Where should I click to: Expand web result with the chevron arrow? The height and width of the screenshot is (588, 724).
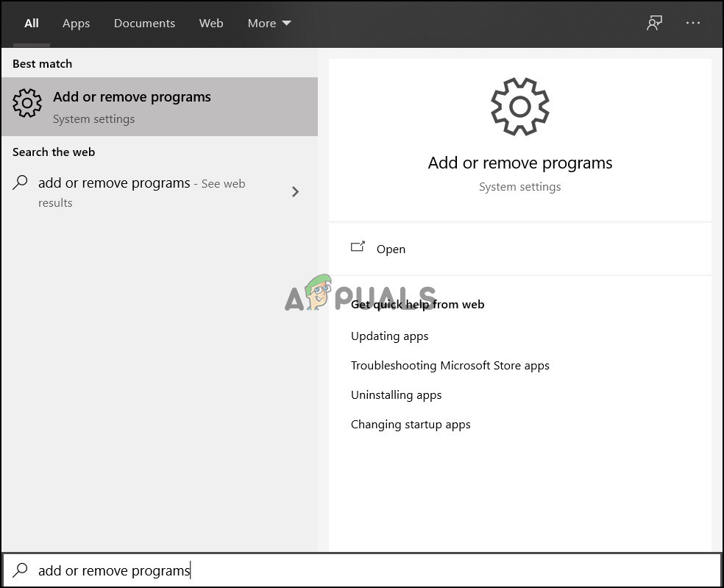(295, 192)
